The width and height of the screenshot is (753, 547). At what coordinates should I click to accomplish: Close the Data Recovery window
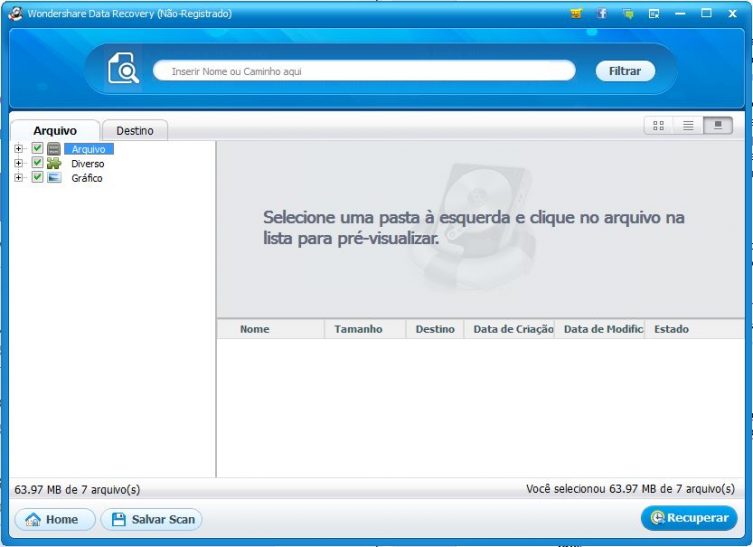[732, 14]
